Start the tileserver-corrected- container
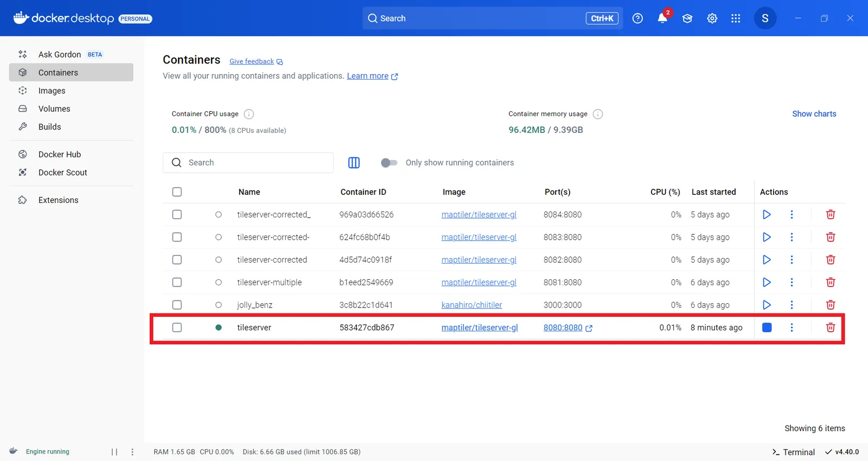The width and height of the screenshot is (868, 461). coord(767,237)
